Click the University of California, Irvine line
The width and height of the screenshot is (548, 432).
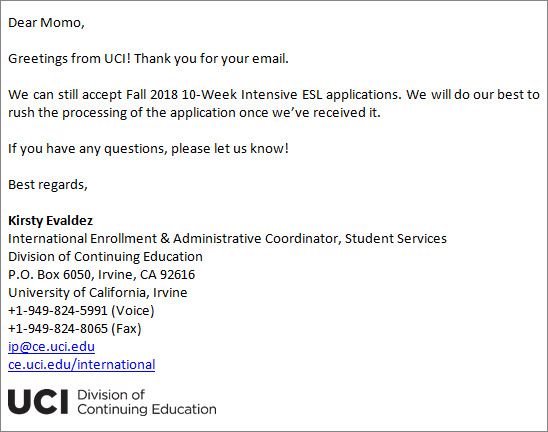(98, 293)
